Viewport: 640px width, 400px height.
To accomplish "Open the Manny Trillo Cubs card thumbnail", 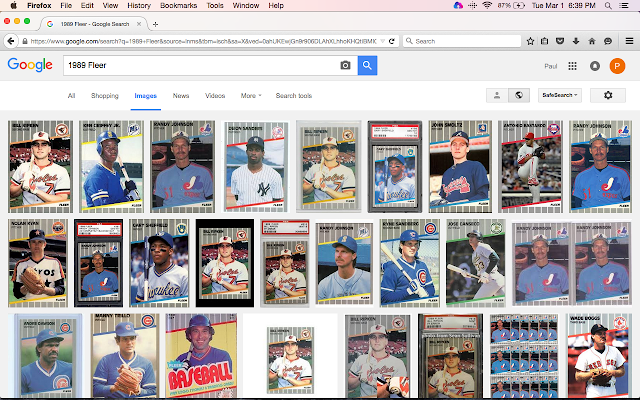I will (x=124, y=356).
